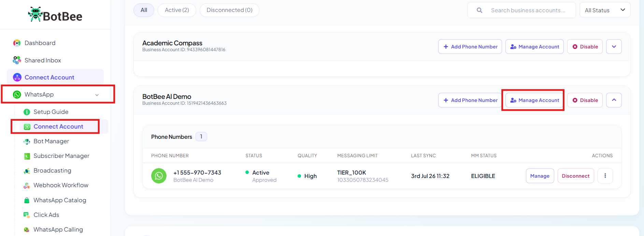Add Phone Number to BotBee AI Demo
The width and height of the screenshot is (644, 236).
(470, 100)
